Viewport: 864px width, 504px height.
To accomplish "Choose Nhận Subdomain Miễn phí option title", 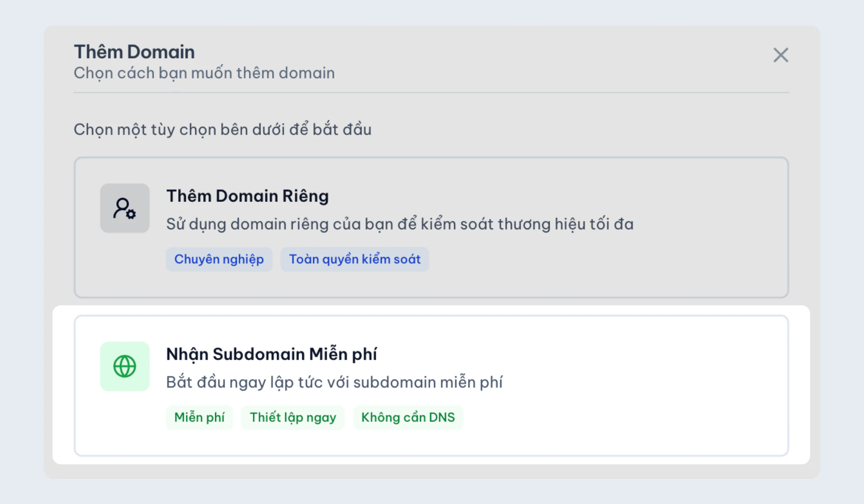I will [x=271, y=354].
